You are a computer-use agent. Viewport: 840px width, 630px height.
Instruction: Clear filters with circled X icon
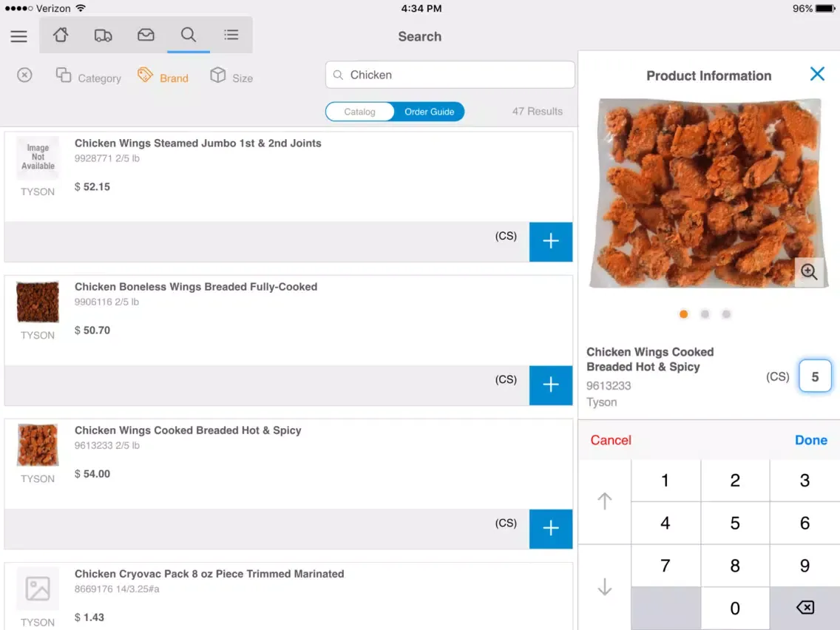point(24,75)
